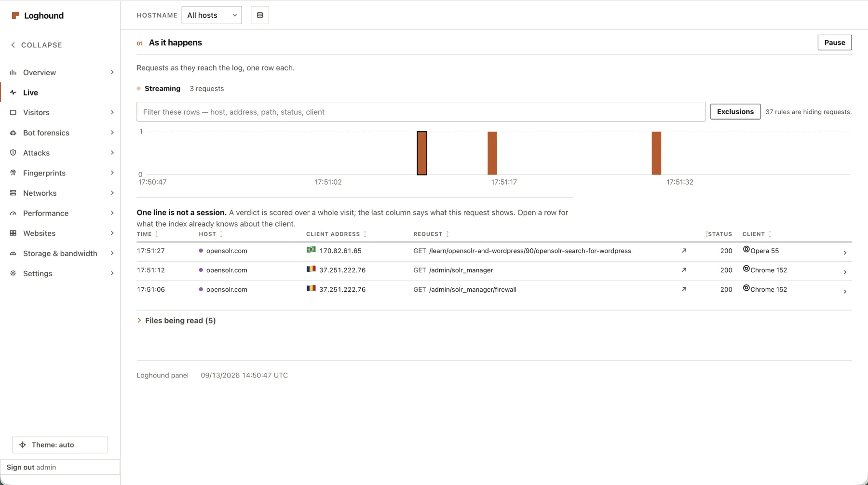Focus the filter these rows input field

[420, 112]
